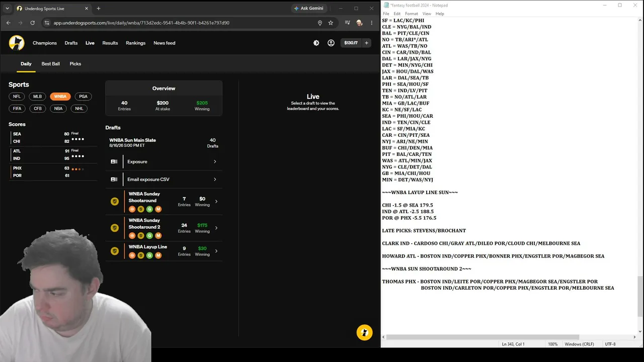This screenshot has width=644, height=362.
Task: Select the WNBA sport filter
Action: 60,97
